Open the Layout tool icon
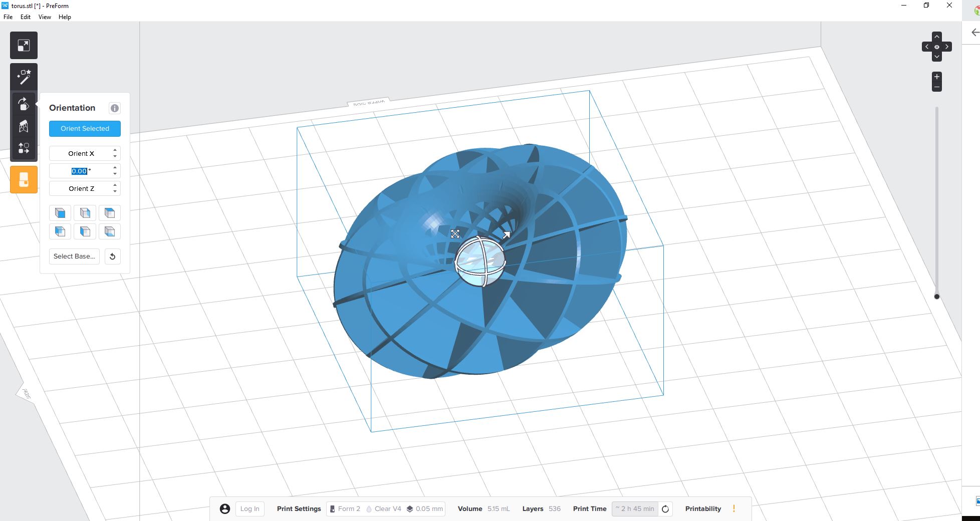 [x=24, y=148]
